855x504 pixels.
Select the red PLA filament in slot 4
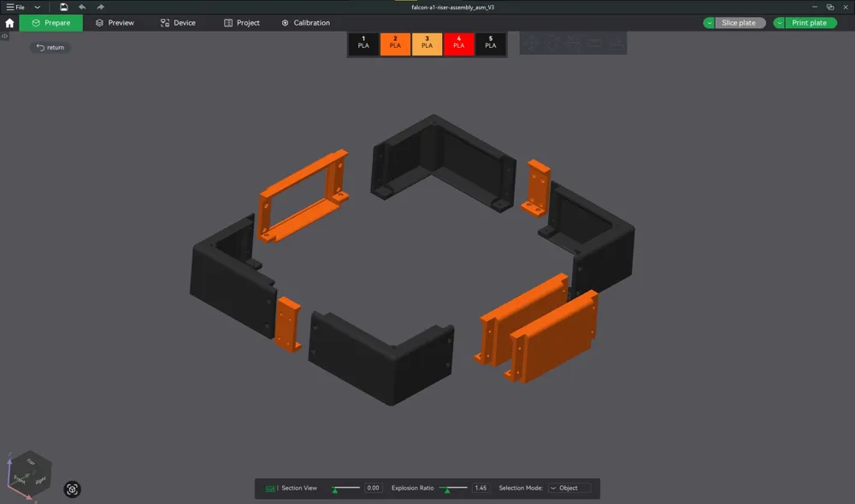[458, 42]
